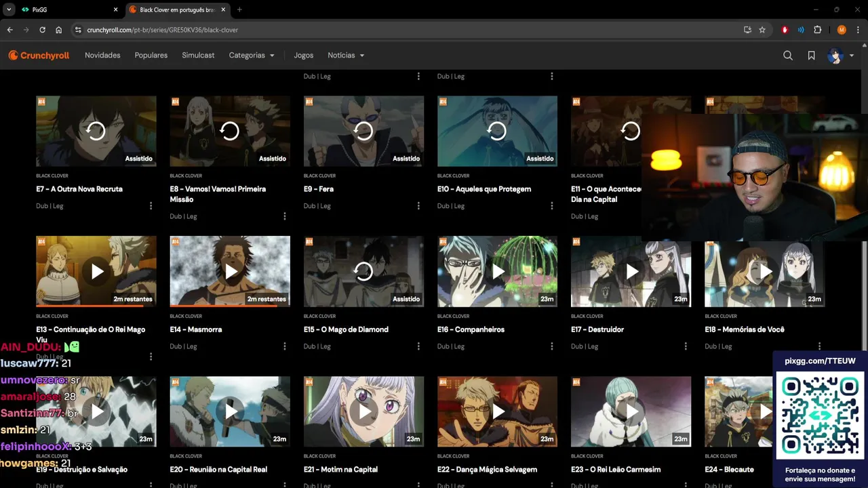Open E22 - Dança Mágica Selvagem title

pos(488,469)
